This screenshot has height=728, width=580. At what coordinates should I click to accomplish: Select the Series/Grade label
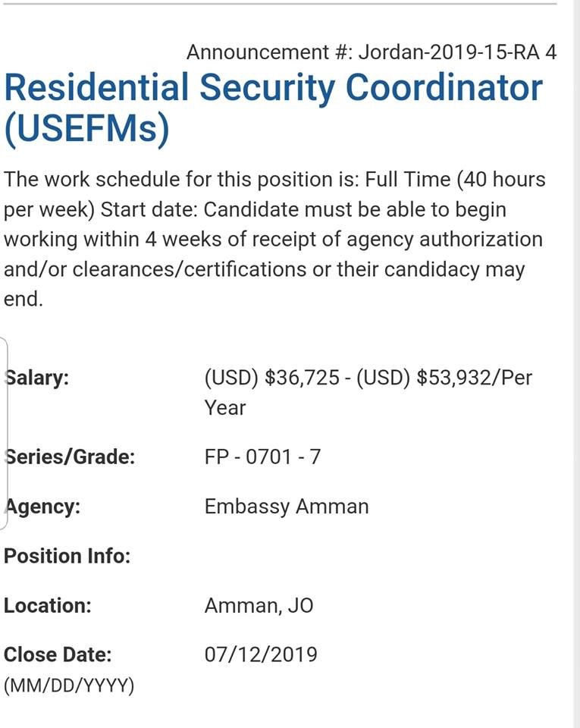pyautogui.click(x=70, y=457)
